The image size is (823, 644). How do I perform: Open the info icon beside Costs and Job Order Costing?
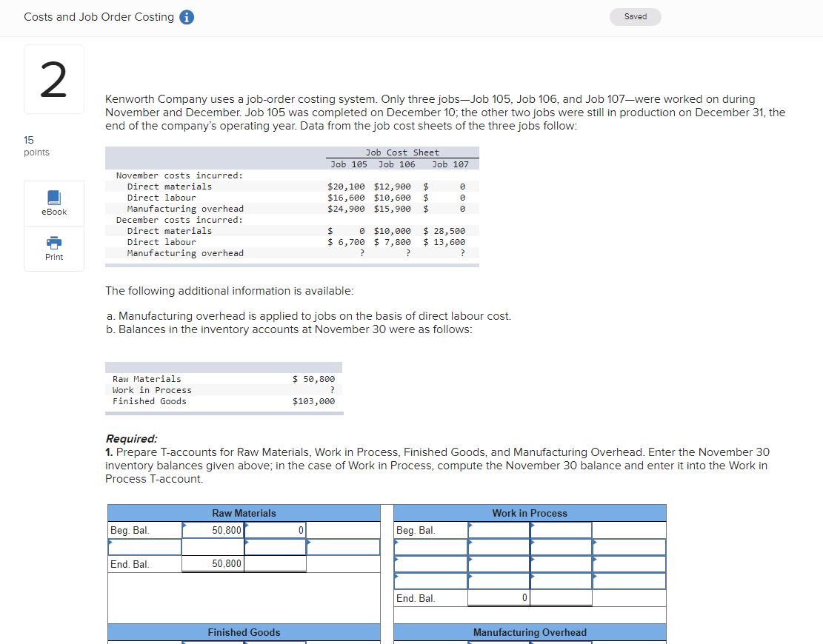click(x=187, y=17)
